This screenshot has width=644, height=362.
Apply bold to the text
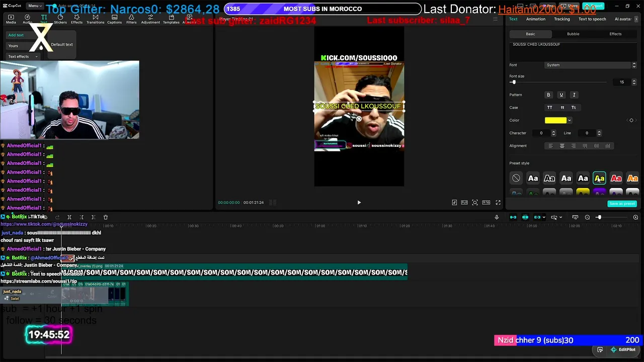tap(548, 95)
